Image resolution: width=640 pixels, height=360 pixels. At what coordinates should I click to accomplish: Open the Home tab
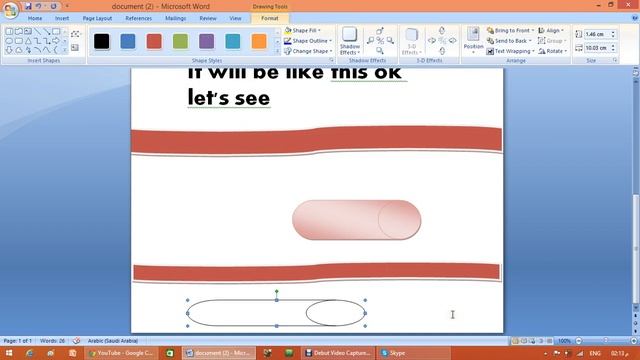(x=35, y=18)
